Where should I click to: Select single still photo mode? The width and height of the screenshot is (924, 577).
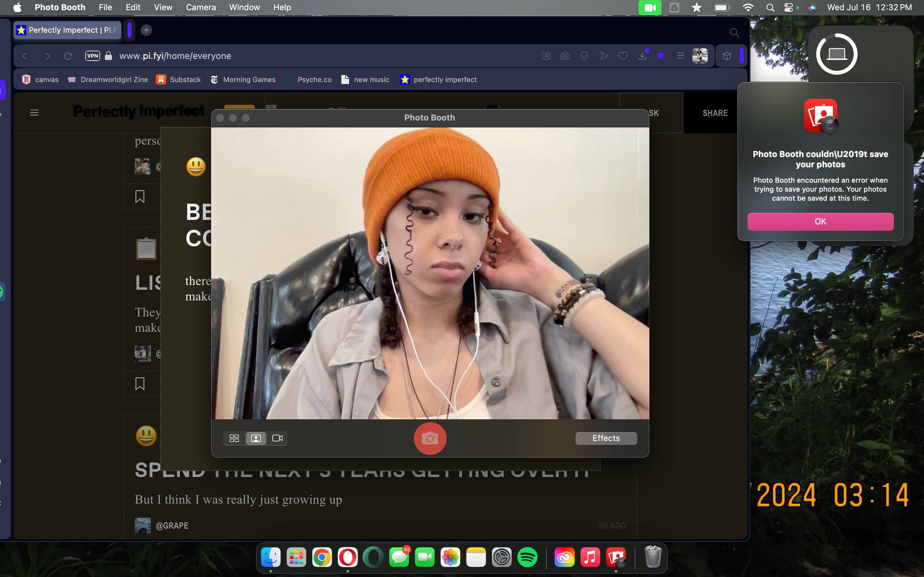256,438
